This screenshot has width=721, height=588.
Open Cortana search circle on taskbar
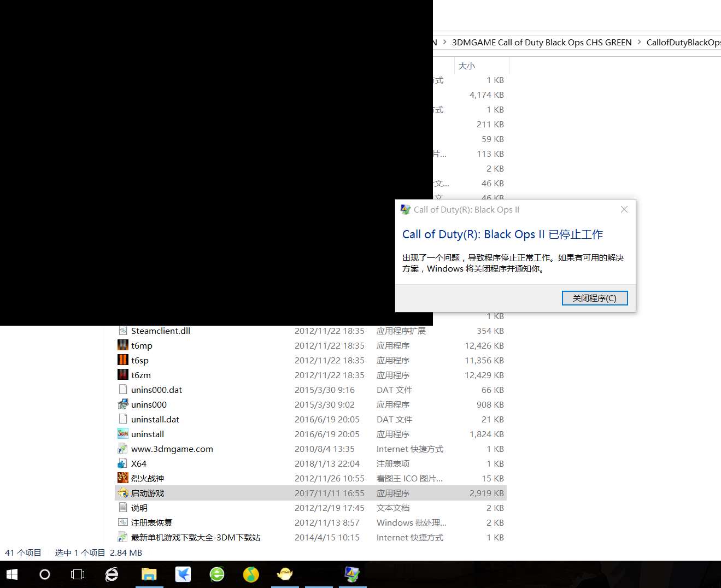click(45, 574)
